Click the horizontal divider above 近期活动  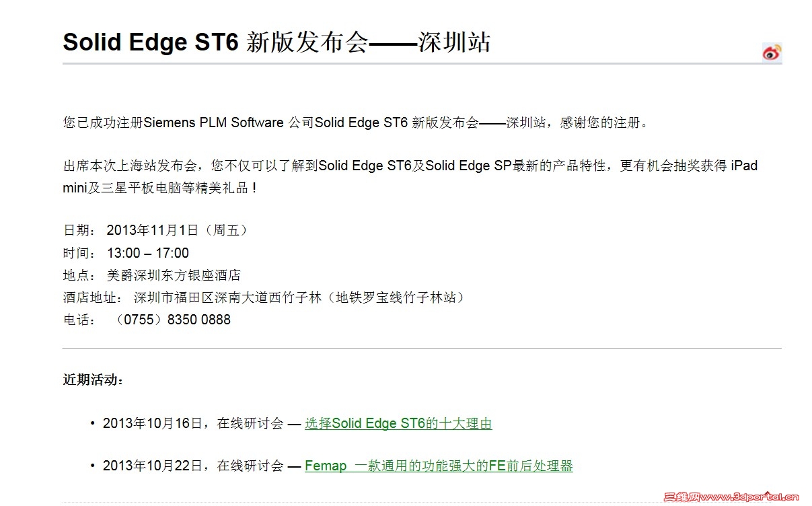click(x=422, y=349)
